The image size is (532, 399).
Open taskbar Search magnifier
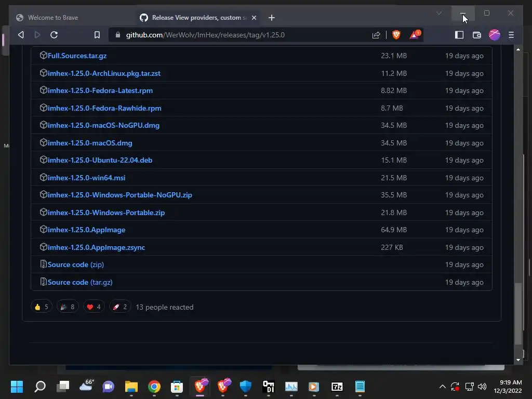(40, 387)
